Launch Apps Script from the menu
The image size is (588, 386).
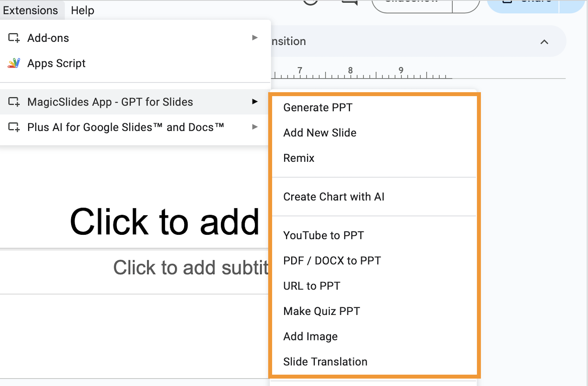pos(135,63)
